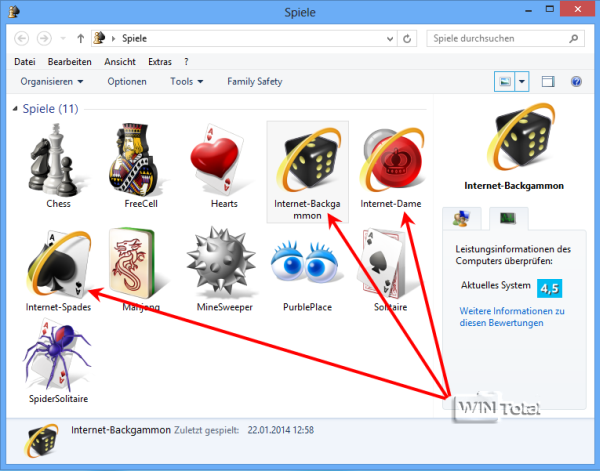Open the Organisieren dropdown

51,81
